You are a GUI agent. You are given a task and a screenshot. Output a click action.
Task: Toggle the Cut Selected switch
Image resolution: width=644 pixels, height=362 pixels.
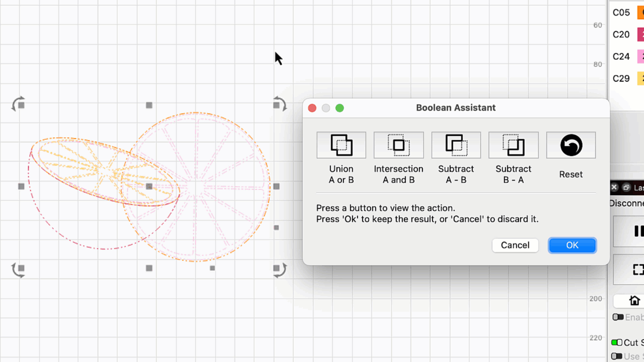click(x=616, y=342)
